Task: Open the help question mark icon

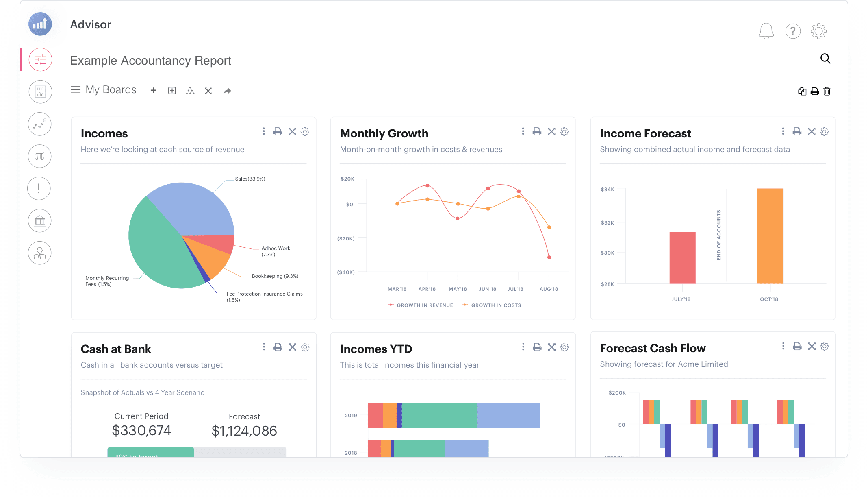Action: pyautogui.click(x=793, y=31)
